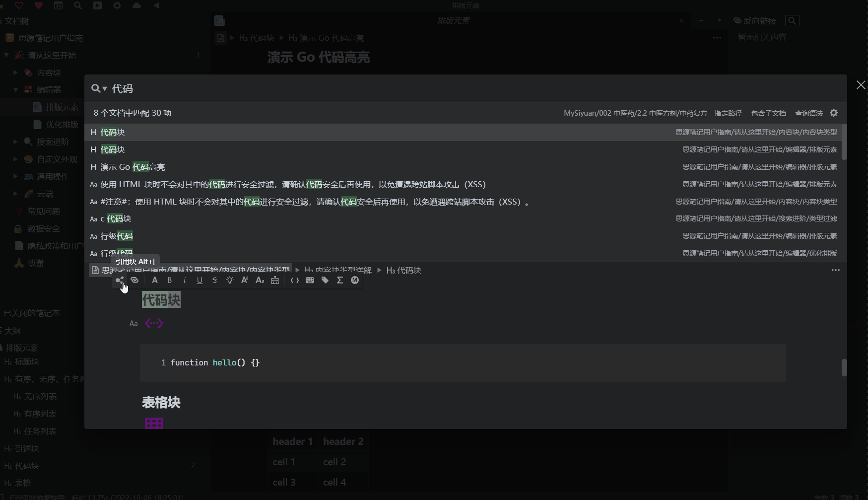Apply italic formatting
Image resolution: width=868 pixels, height=500 pixels.
tap(185, 280)
